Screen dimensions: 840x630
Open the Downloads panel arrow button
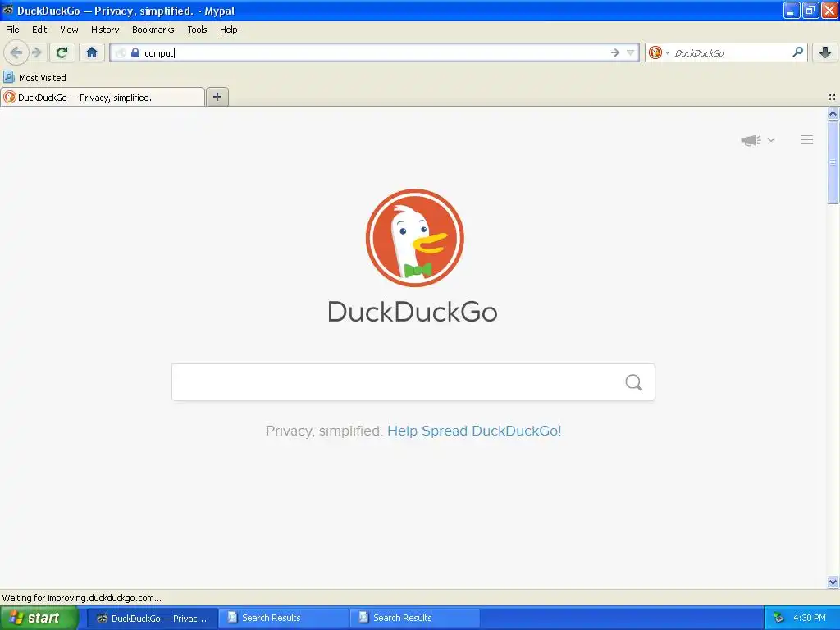pyautogui.click(x=825, y=52)
